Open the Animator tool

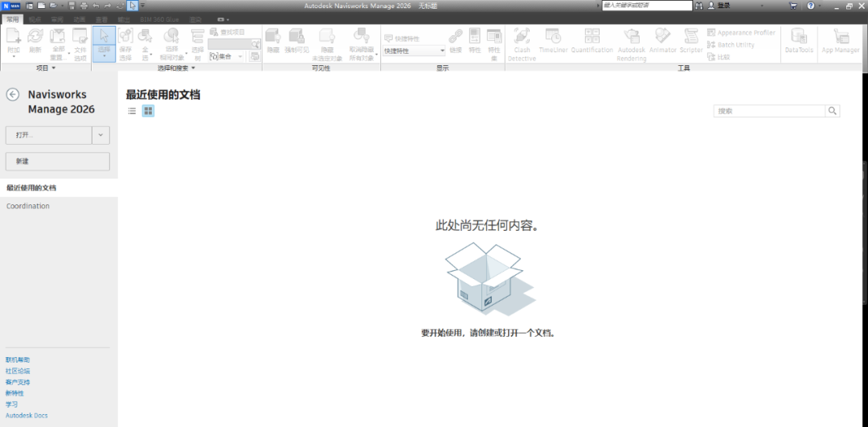pyautogui.click(x=662, y=43)
